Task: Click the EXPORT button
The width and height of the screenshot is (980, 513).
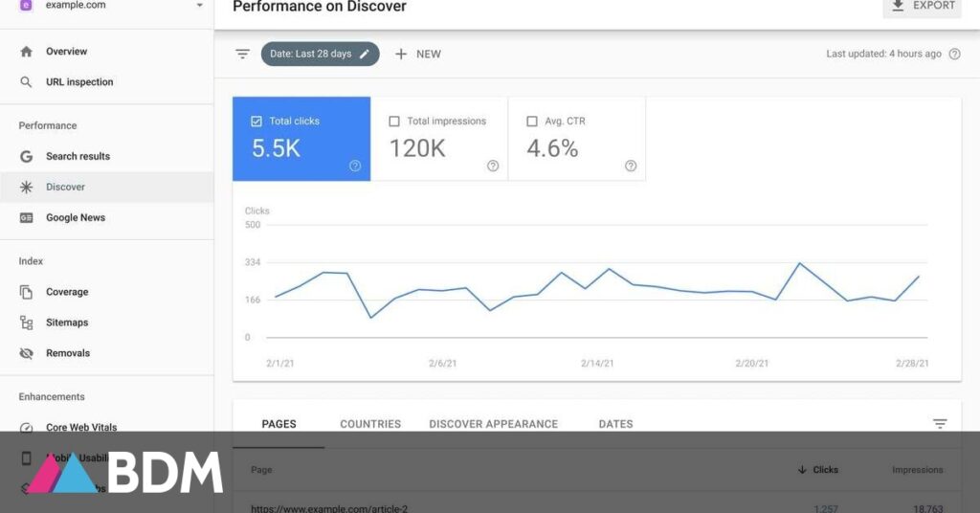Action: click(x=922, y=7)
